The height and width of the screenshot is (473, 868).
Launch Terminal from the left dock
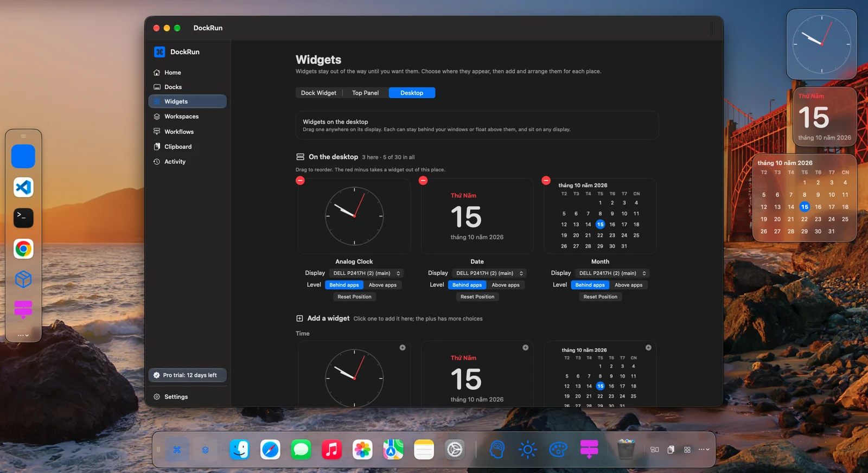tap(23, 218)
